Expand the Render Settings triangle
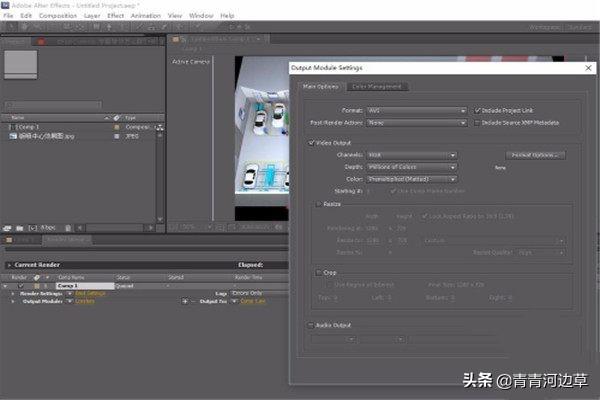The image size is (600, 400). click(13, 294)
